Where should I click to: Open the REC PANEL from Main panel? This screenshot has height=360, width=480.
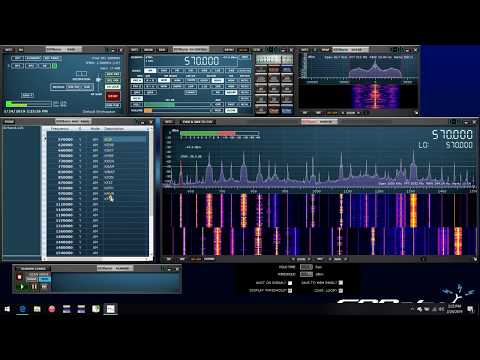52,58
